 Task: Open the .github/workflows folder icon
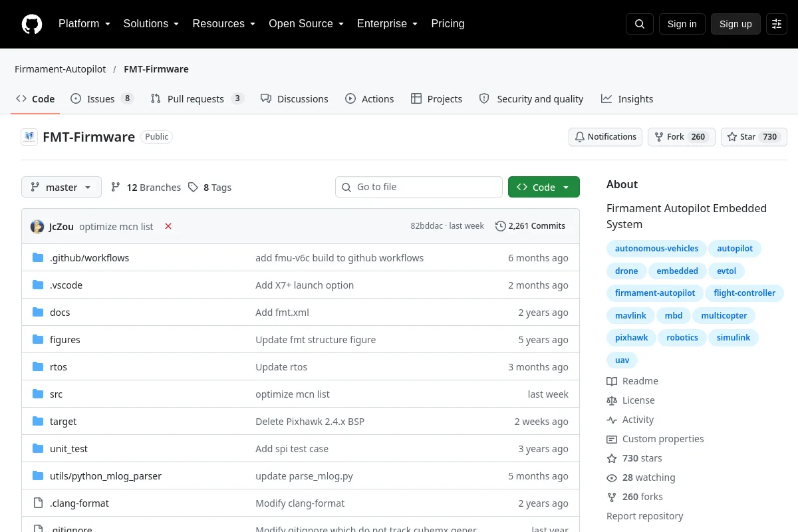(x=38, y=257)
